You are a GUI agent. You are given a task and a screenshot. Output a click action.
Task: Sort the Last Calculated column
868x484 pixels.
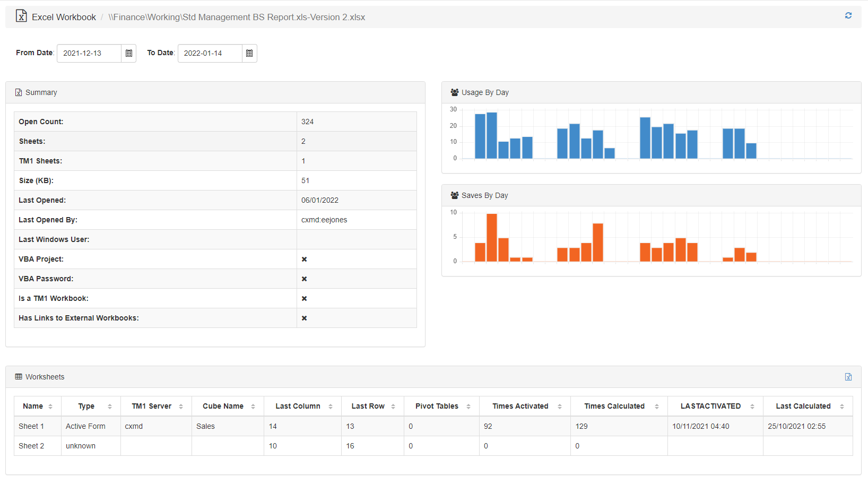tap(843, 406)
